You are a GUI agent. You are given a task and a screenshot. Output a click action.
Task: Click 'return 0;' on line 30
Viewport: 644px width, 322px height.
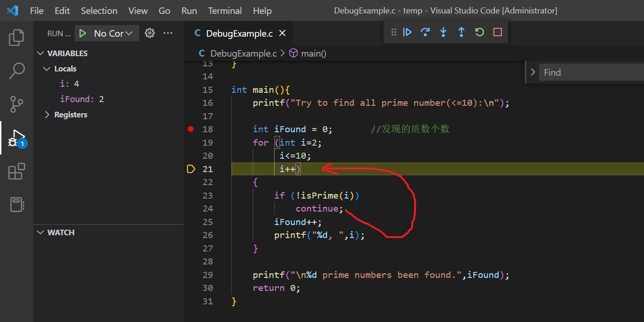point(277,288)
